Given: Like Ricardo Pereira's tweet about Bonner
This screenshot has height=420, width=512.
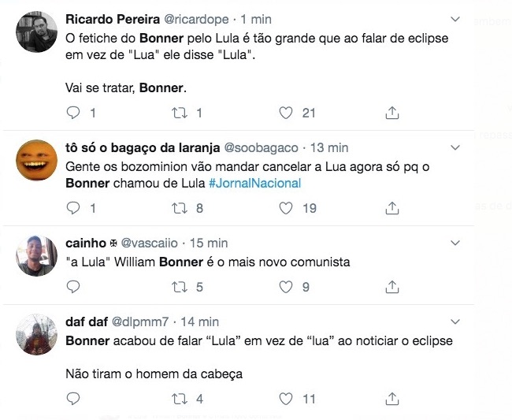Looking at the screenshot, I should (x=287, y=113).
